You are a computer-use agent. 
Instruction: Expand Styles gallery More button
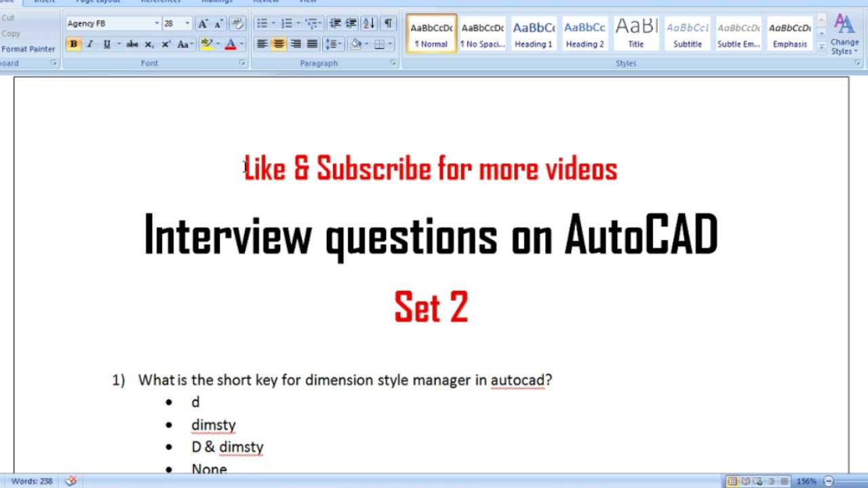tap(821, 47)
